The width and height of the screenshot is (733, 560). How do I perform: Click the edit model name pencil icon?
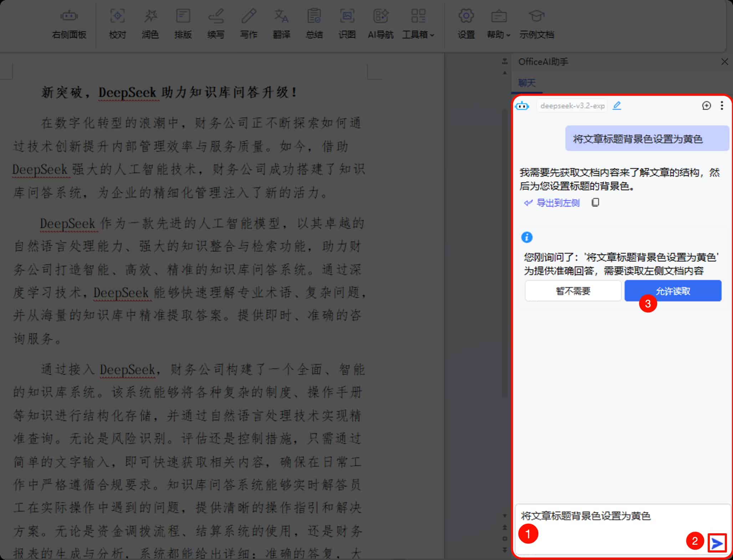coord(617,105)
